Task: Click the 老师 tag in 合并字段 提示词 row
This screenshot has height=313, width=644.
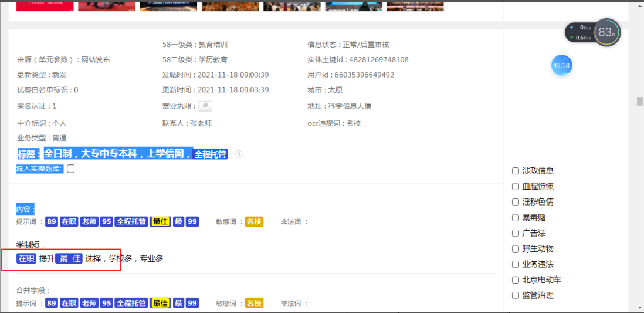Action: coord(89,303)
